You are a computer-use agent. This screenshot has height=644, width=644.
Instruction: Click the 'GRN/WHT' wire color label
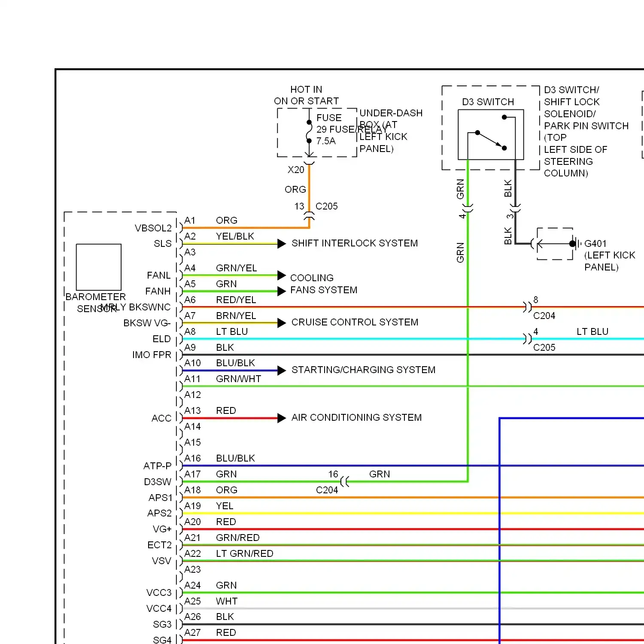pos(239,379)
